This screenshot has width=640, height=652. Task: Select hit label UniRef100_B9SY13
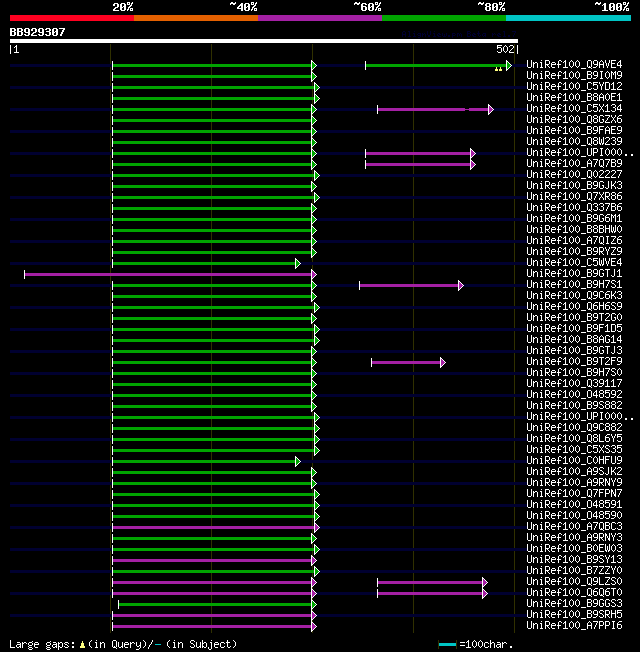pos(574,560)
